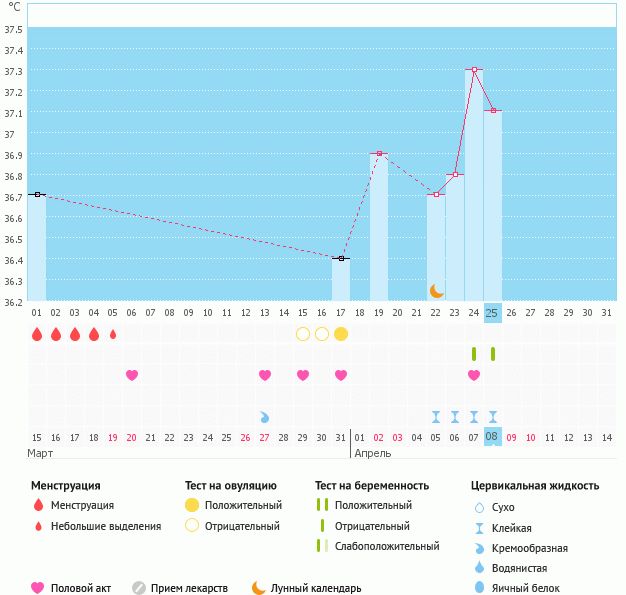Click the 'Лунный календарь' legend moon icon

pyautogui.click(x=259, y=588)
